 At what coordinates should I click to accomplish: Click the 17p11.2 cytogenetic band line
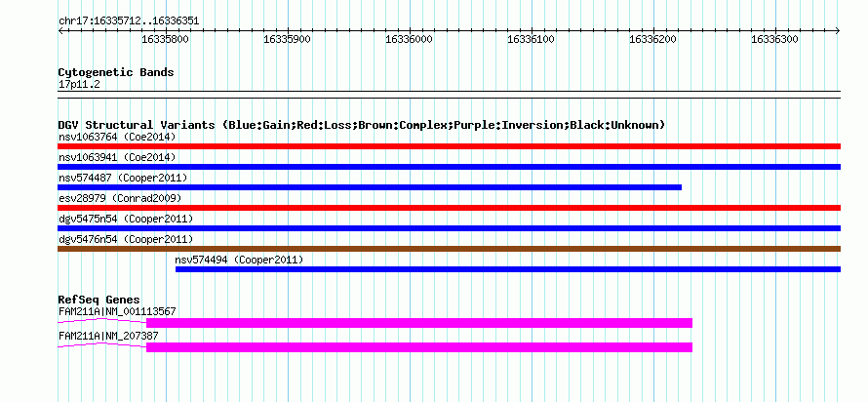449,95
